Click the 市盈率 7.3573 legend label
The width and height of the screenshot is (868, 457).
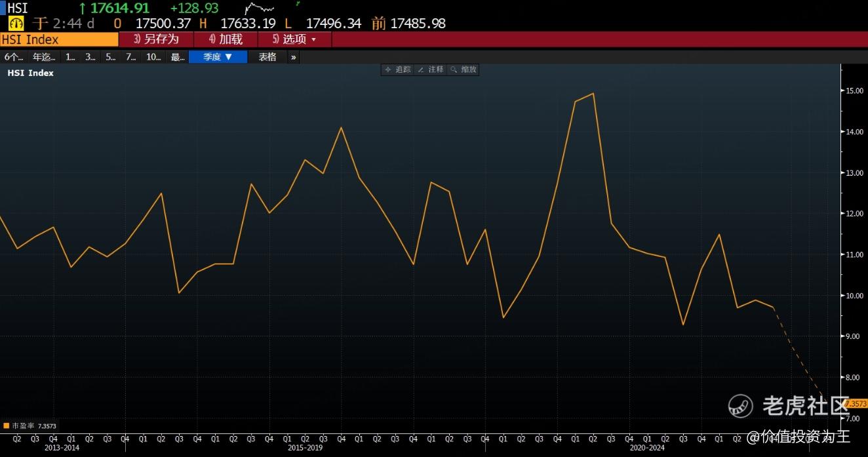[34, 426]
